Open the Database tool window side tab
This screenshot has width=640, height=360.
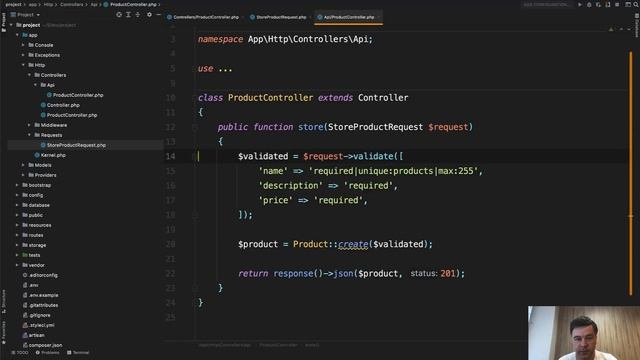(636, 25)
